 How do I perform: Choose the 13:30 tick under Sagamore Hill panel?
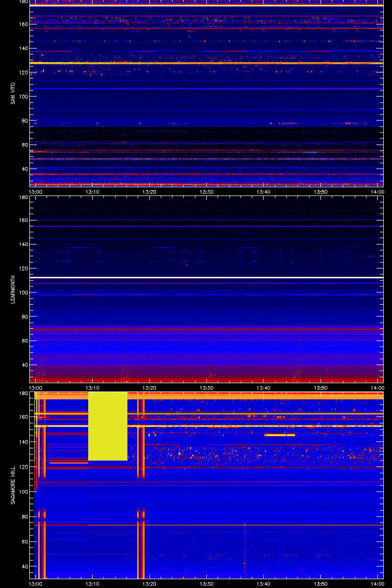[x=207, y=584]
